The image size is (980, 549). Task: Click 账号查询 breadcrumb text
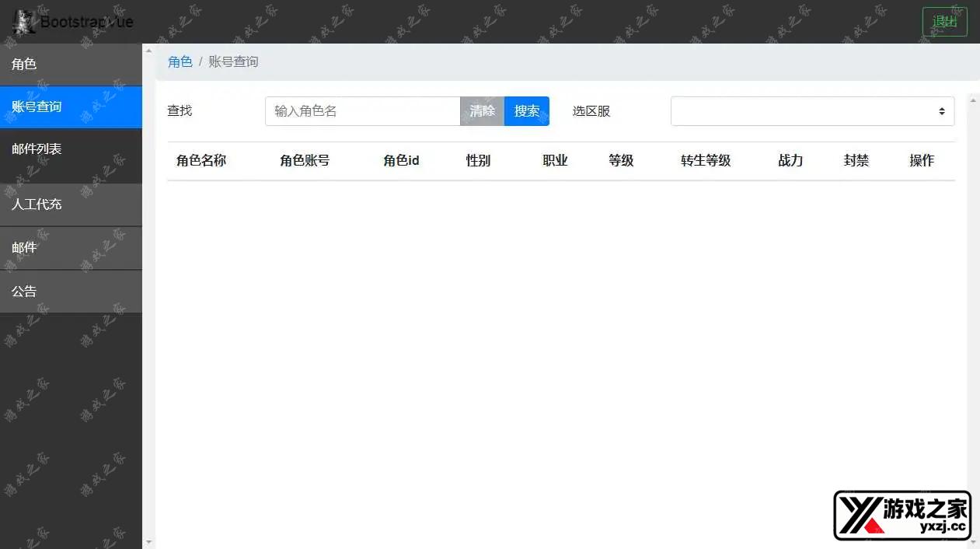coord(234,61)
